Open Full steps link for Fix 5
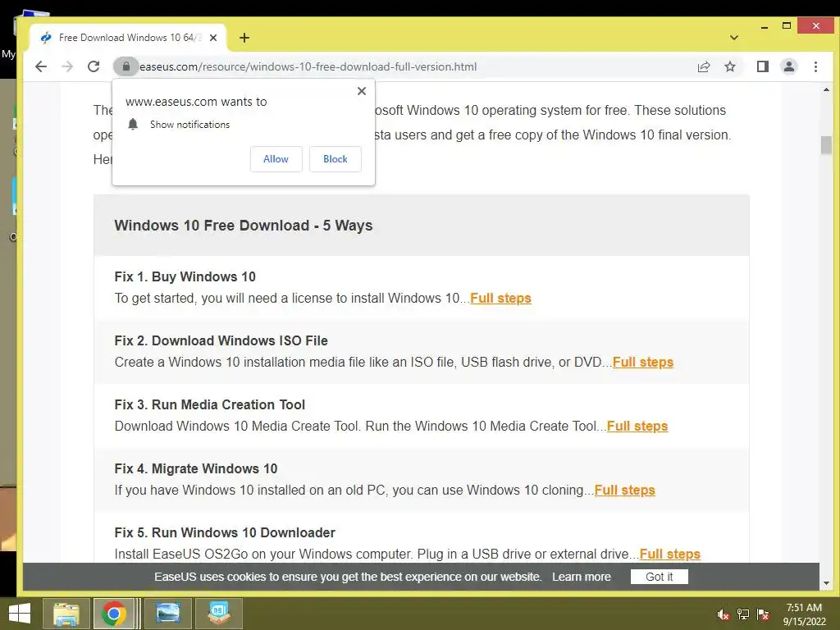This screenshot has width=840, height=630. tap(669, 555)
